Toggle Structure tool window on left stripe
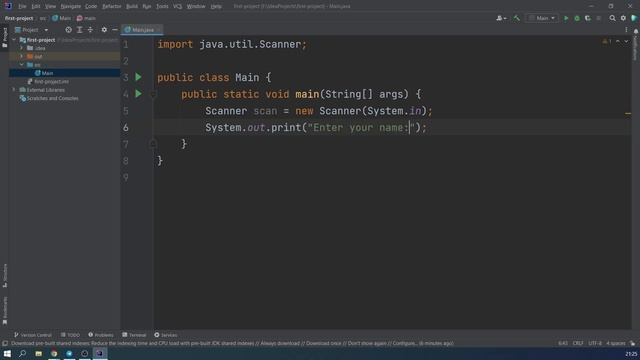 coord(4,276)
